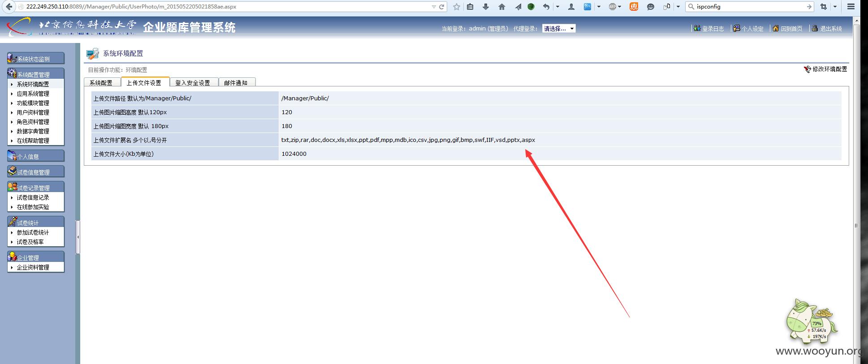This screenshot has width=868, height=364.
Task: Click the search go arrow
Action: [809, 7]
